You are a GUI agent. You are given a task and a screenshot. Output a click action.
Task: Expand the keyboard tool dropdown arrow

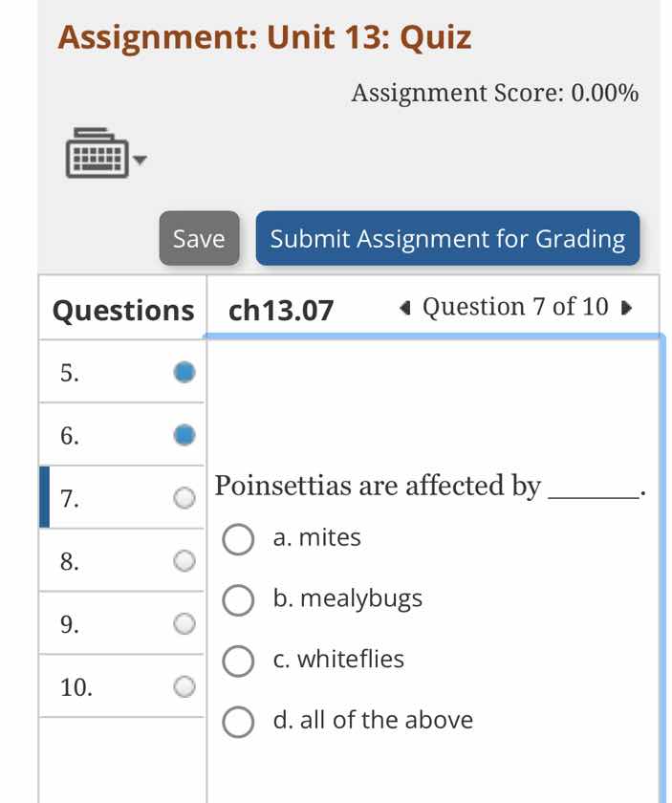point(141,161)
